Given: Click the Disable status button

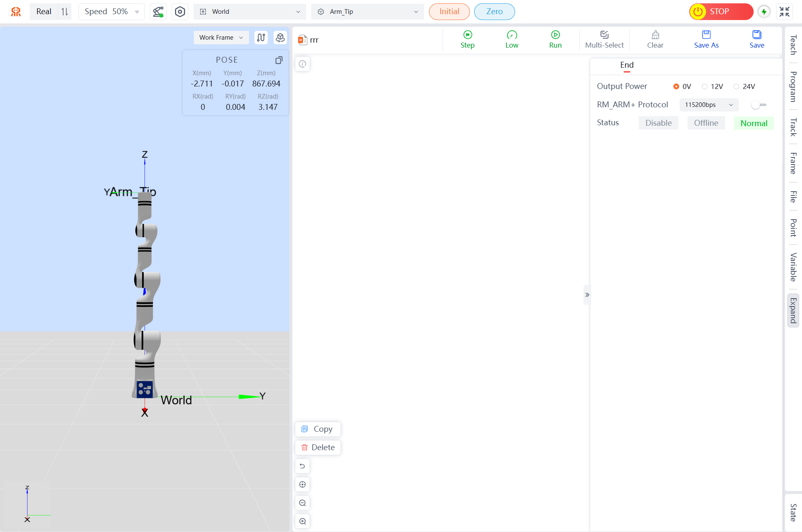Looking at the screenshot, I should 658,123.
